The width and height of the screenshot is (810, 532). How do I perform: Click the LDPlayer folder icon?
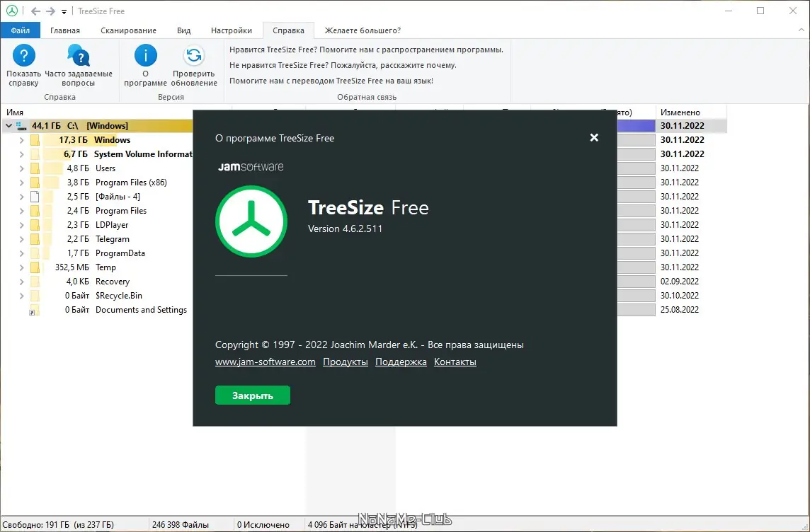coord(35,225)
